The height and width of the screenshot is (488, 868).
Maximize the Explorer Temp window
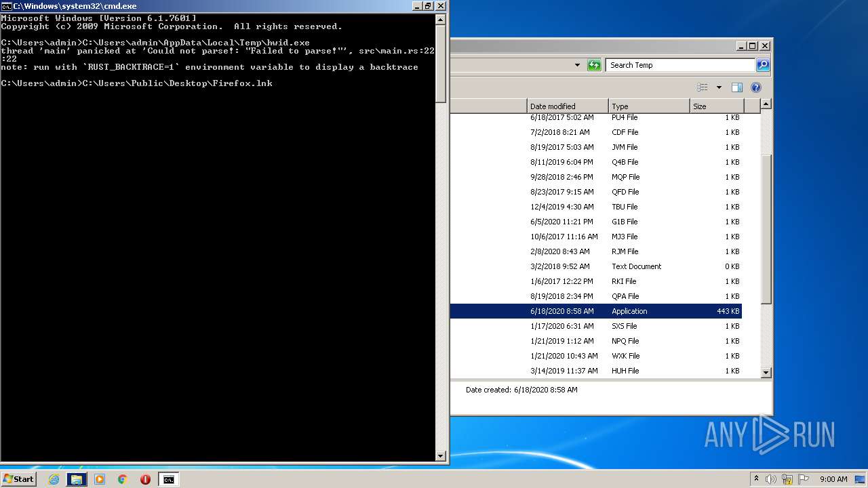tap(753, 46)
